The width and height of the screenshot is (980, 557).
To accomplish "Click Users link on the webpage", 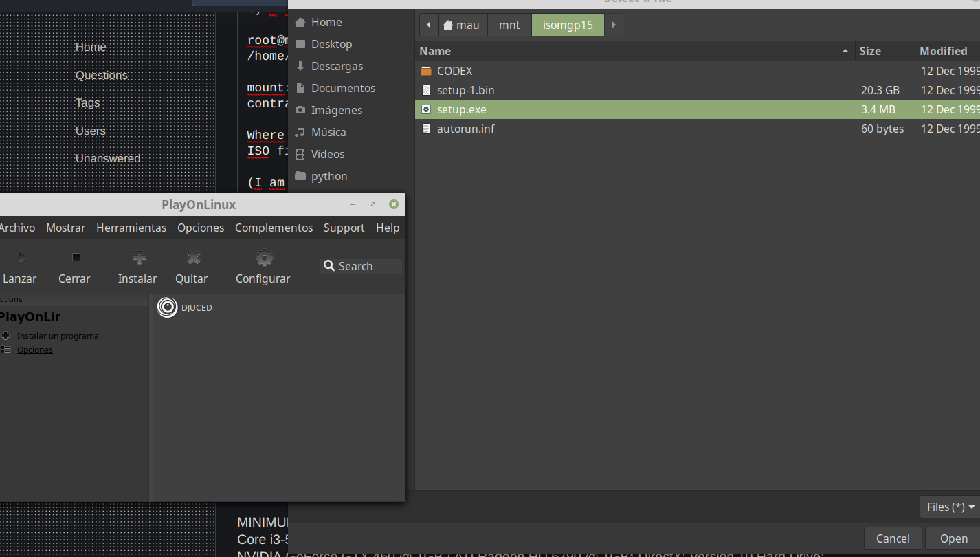I will tap(91, 131).
